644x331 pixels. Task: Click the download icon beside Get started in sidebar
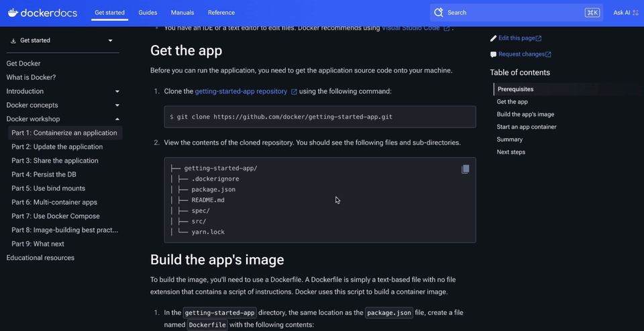(13, 41)
